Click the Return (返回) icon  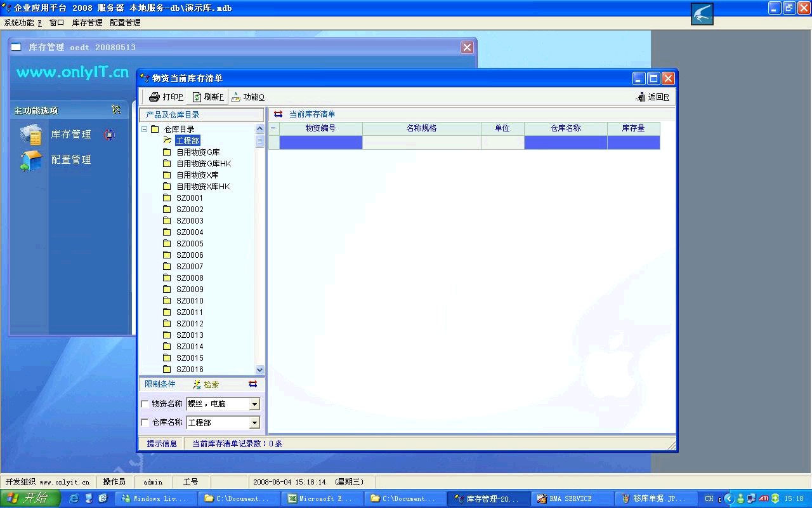pyautogui.click(x=640, y=97)
